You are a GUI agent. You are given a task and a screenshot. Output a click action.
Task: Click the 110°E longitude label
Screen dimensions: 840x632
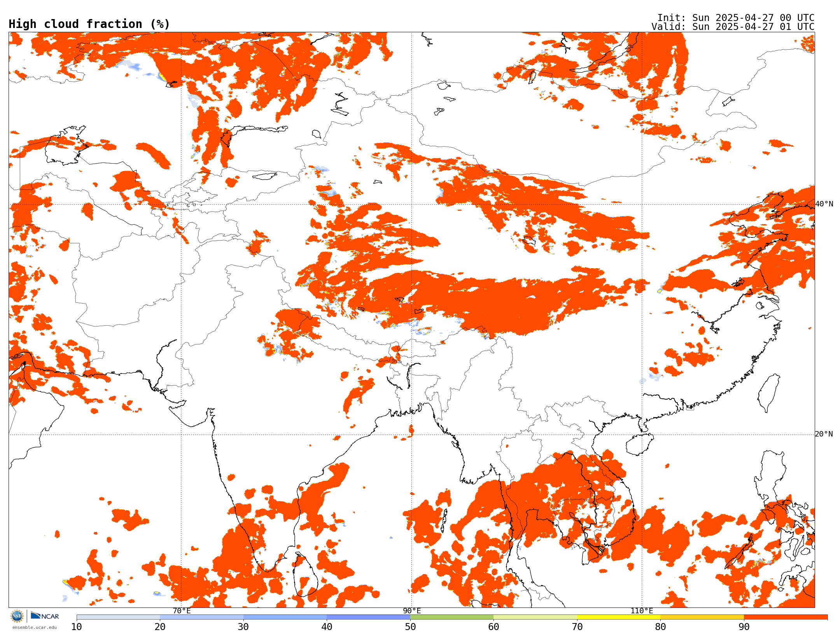pyautogui.click(x=642, y=611)
